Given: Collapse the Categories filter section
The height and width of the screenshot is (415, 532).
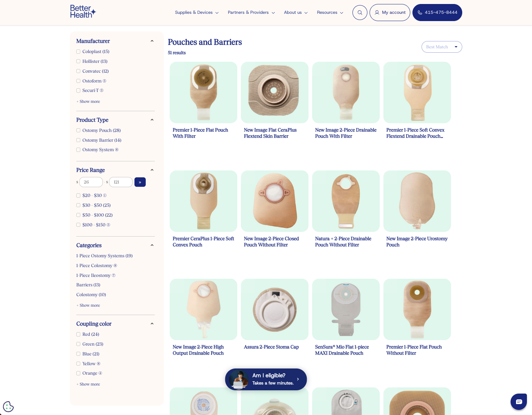Looking at the screenshot, I should point(152,245).
